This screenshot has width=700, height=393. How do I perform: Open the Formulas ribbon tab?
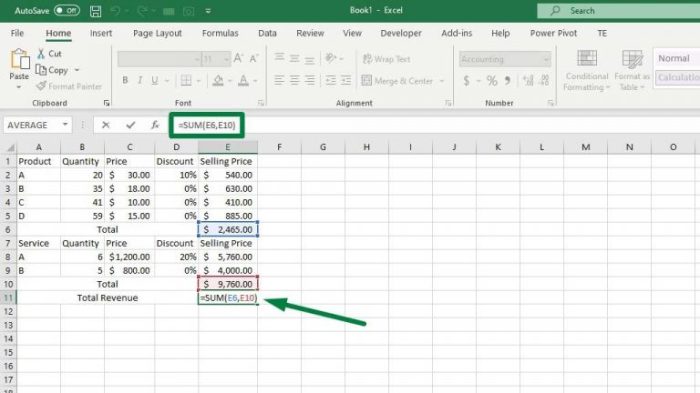[x=220, y=33]
